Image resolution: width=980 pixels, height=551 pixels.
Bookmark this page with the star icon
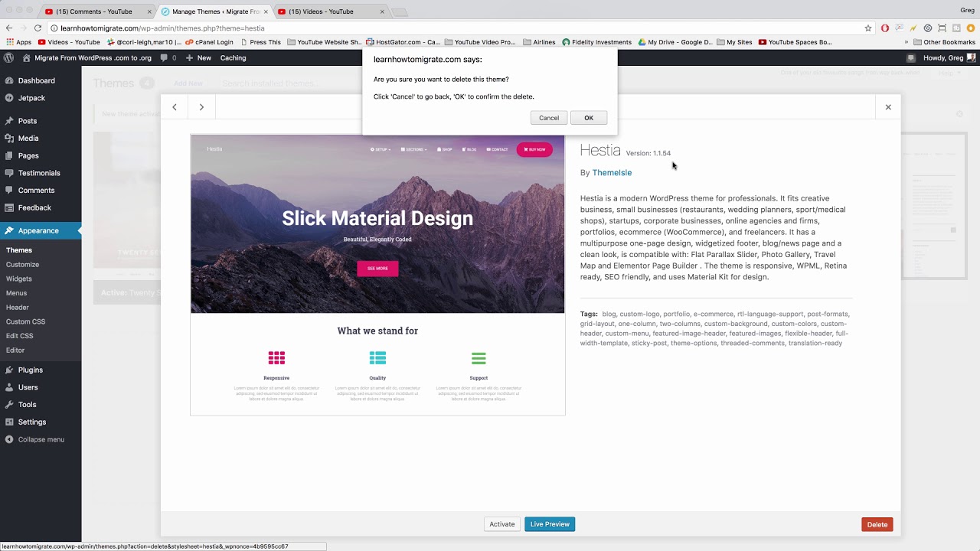[x=868, y=28]
